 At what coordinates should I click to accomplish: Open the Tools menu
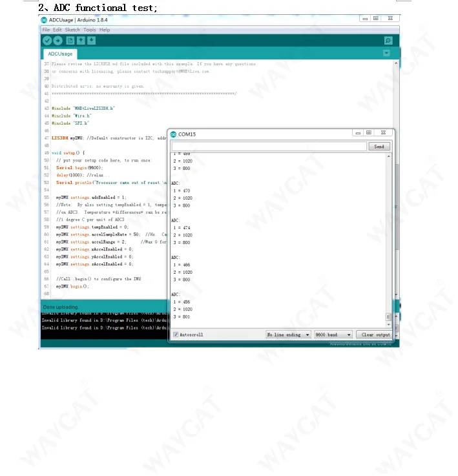click(90, 30)
